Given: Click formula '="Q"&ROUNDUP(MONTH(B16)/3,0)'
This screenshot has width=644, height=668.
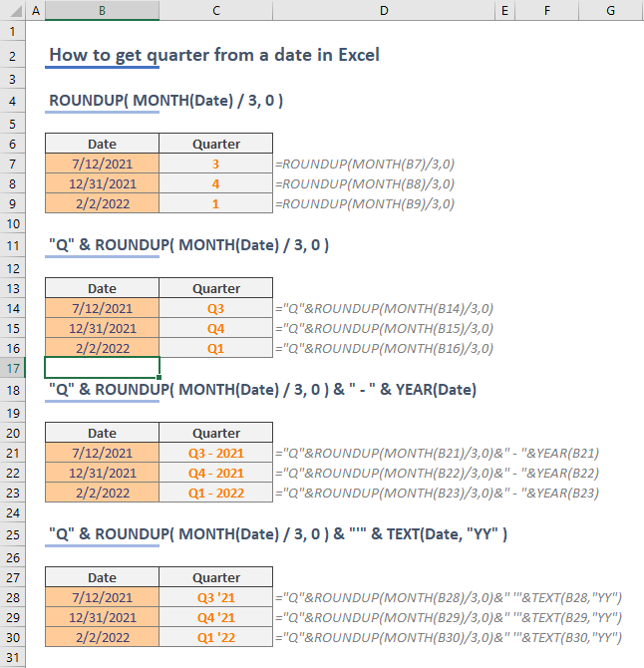Looking at the screenshot, I should click(384, 349).
